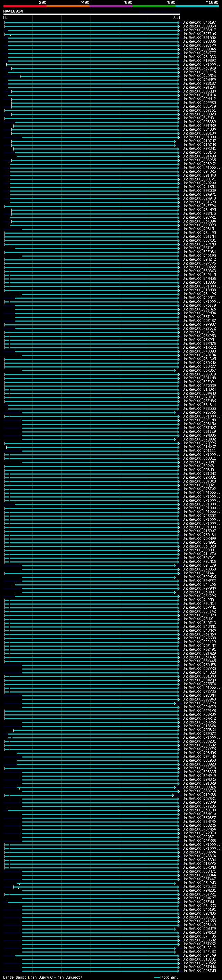This screenshot has height=980, width=222.
Task: Click the green ~80% identity color segment
Action: pos(154,7)
